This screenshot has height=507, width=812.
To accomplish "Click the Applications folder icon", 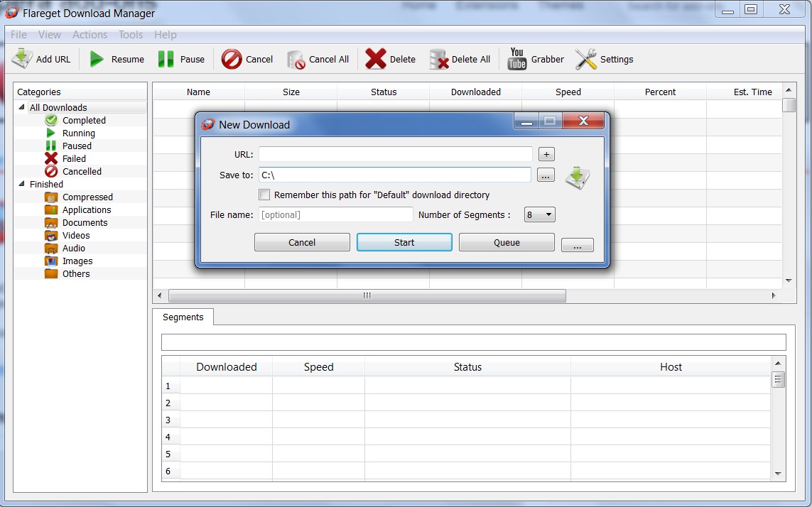I will tap(50, 209).
